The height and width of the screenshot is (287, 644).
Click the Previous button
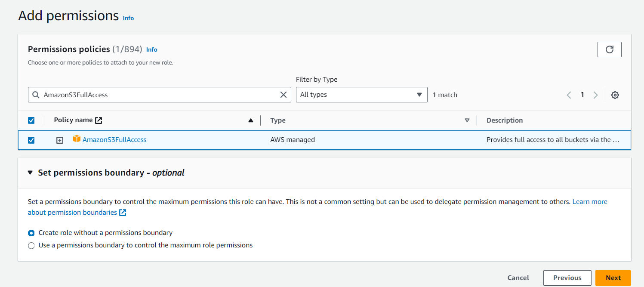point(567,278)
